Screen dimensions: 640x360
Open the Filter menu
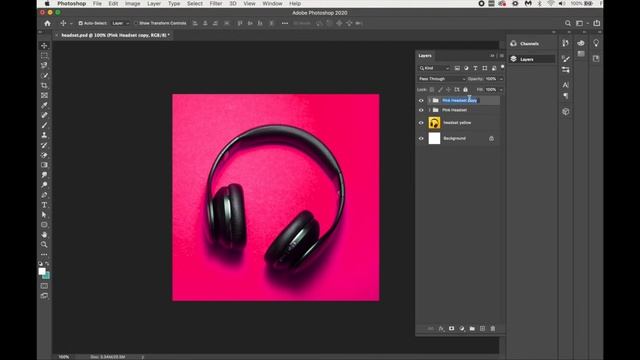point(216,4)
